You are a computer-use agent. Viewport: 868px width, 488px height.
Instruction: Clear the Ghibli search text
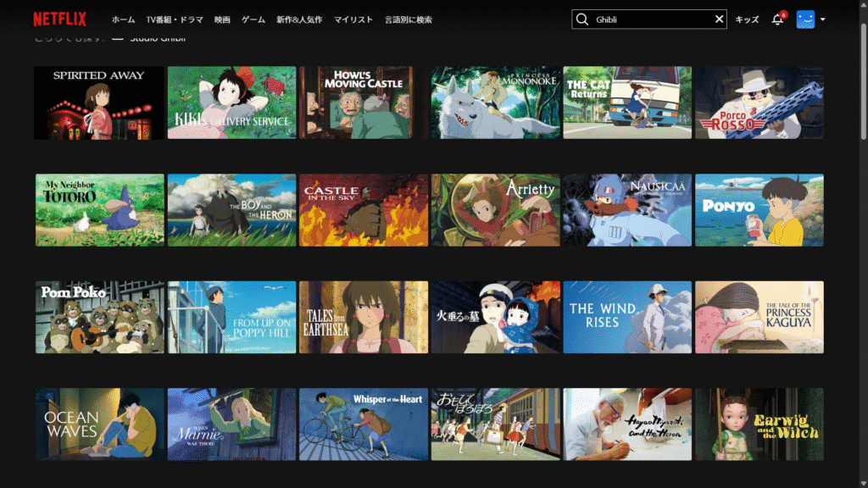pos(719,19)
